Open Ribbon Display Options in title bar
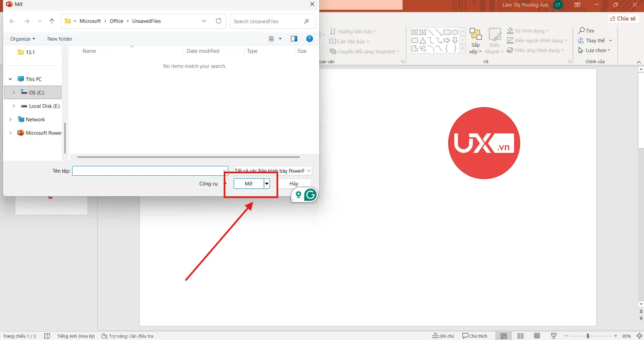This screenshot has height=340, width=644. click(577, 5)
